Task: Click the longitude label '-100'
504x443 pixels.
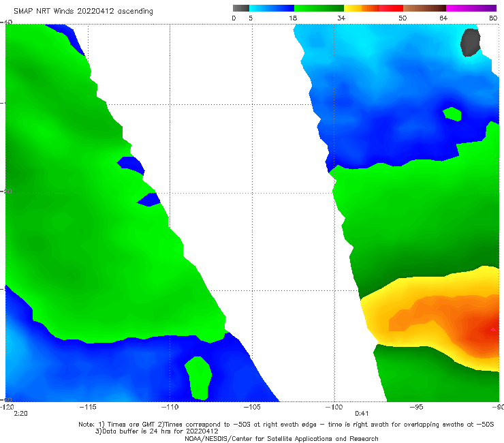Action: [334, 407]
